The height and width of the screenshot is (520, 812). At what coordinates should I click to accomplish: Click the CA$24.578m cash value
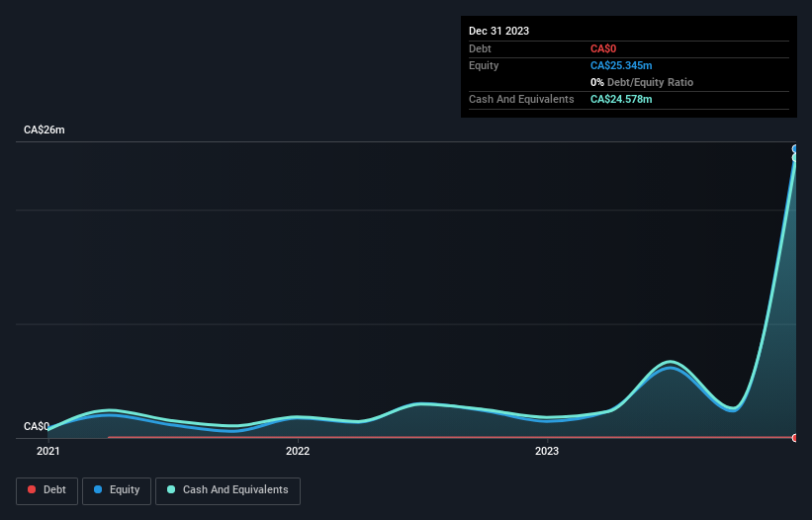pos(621,99)
